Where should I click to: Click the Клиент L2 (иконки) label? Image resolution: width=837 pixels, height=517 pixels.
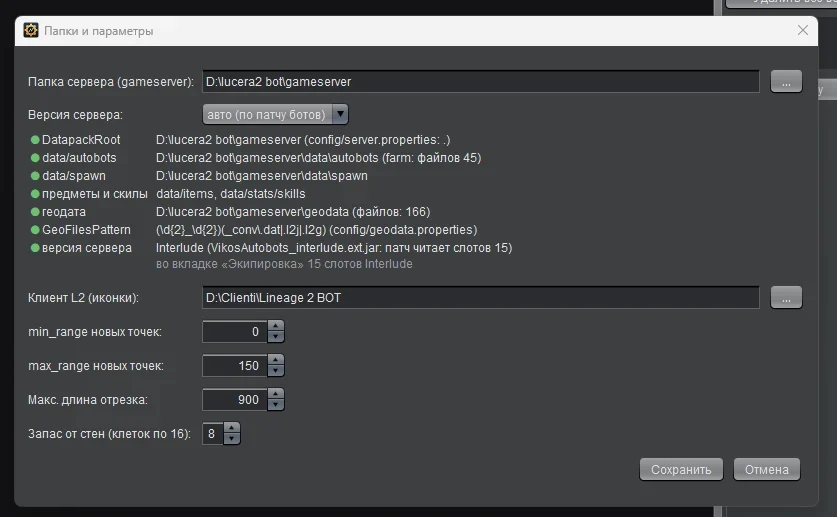(83, 298)
